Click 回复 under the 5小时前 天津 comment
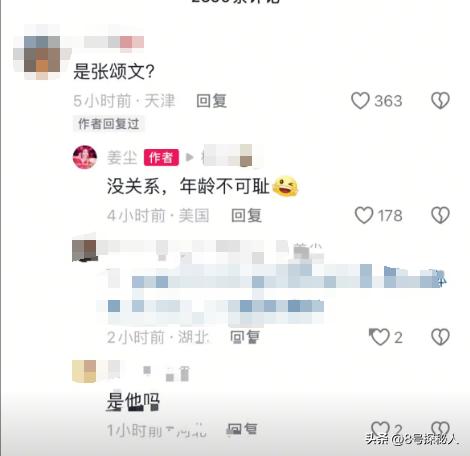 click(212, 101)
